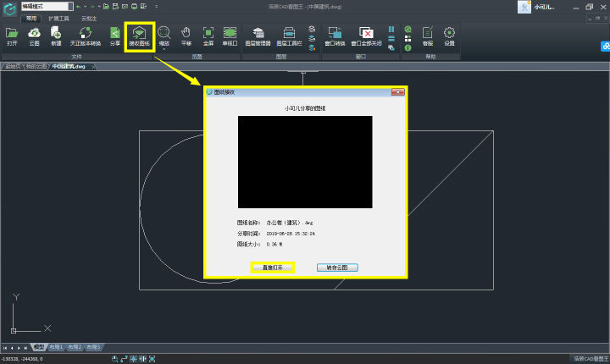The height and width of the screenshot is (364, 610).
Task: Expand the 缩放 zoom dropdown arrow
Action: coord(164,49)
